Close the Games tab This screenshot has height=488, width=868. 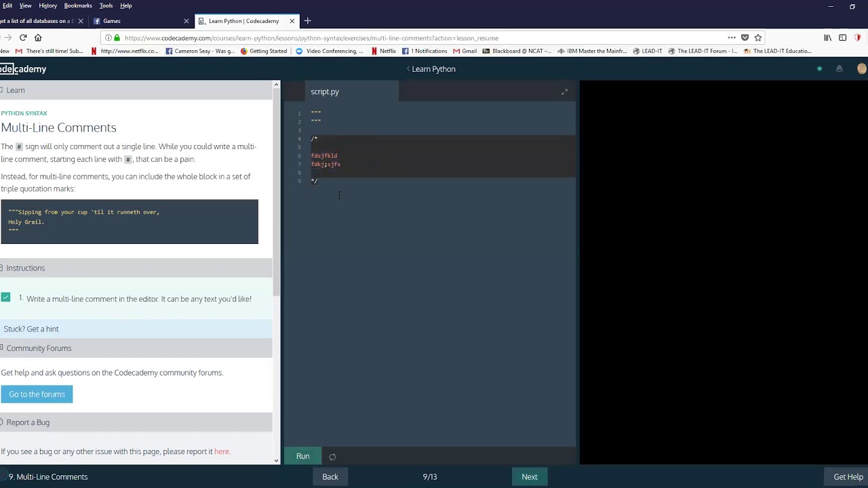click(x=186, y=21)
